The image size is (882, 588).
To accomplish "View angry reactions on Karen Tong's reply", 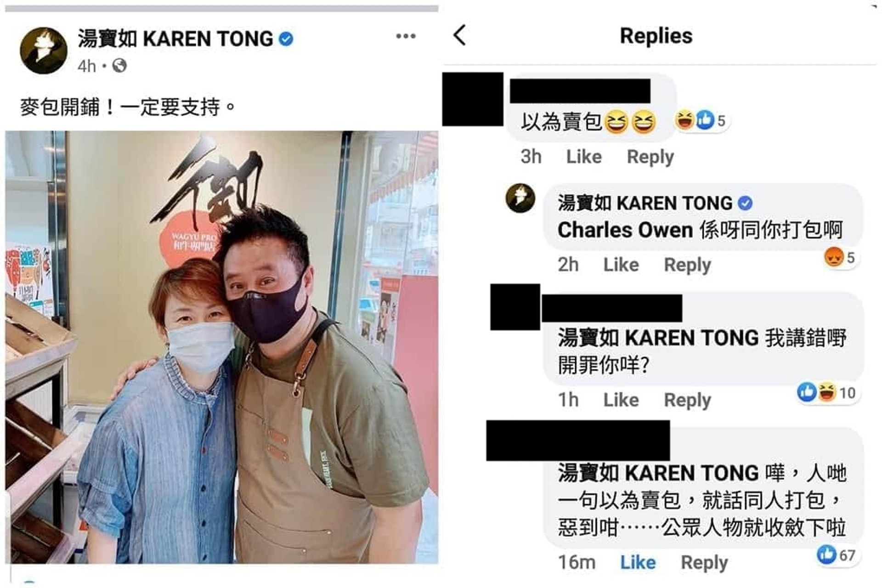I will point(840,257).
